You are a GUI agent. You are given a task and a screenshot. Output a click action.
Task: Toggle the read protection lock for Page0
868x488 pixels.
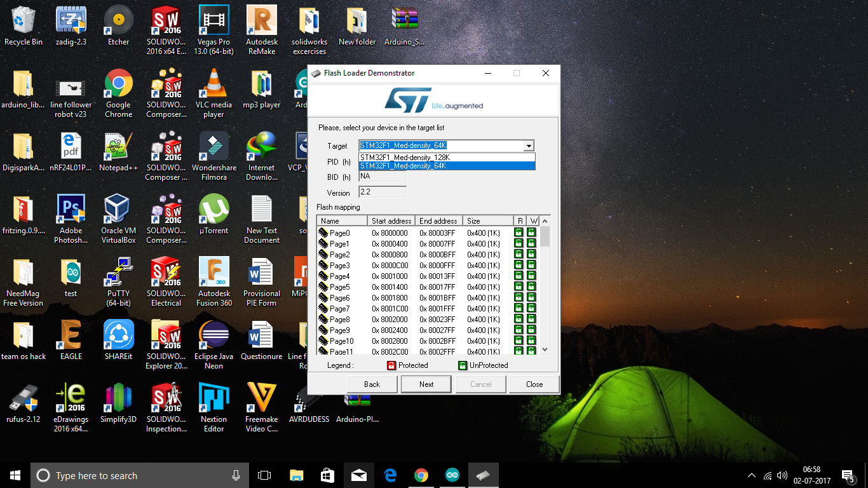pyautogui.click(x=519, y=233)
